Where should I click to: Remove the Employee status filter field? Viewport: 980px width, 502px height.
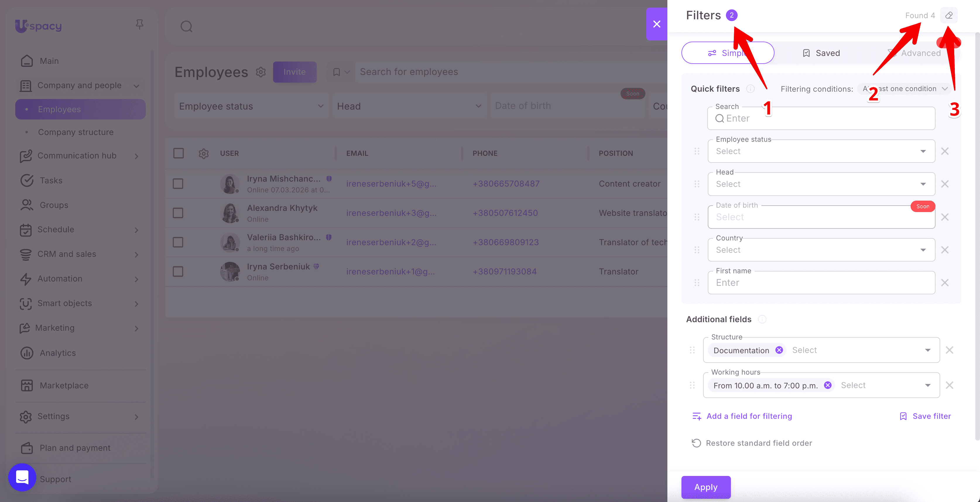(x=945, y=151)
